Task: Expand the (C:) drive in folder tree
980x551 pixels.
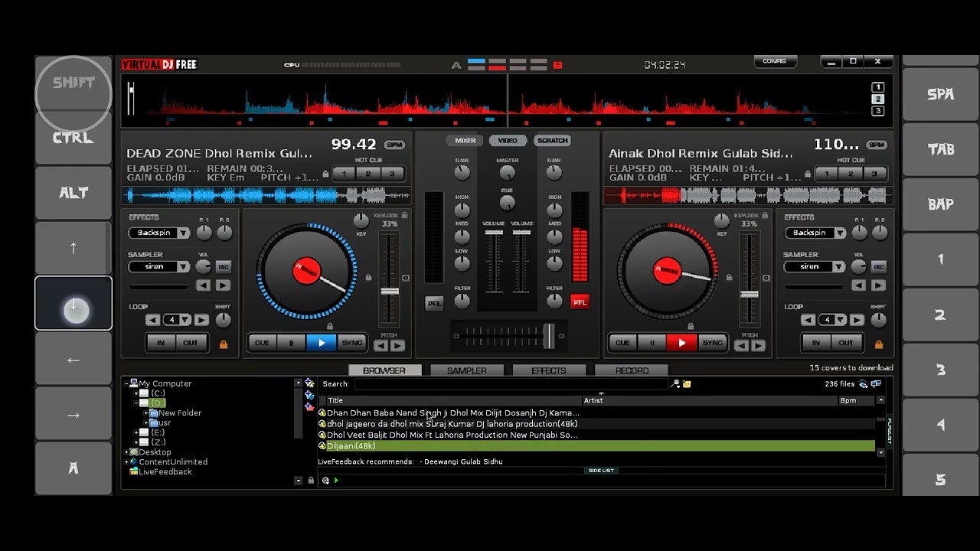Action: 136,393
